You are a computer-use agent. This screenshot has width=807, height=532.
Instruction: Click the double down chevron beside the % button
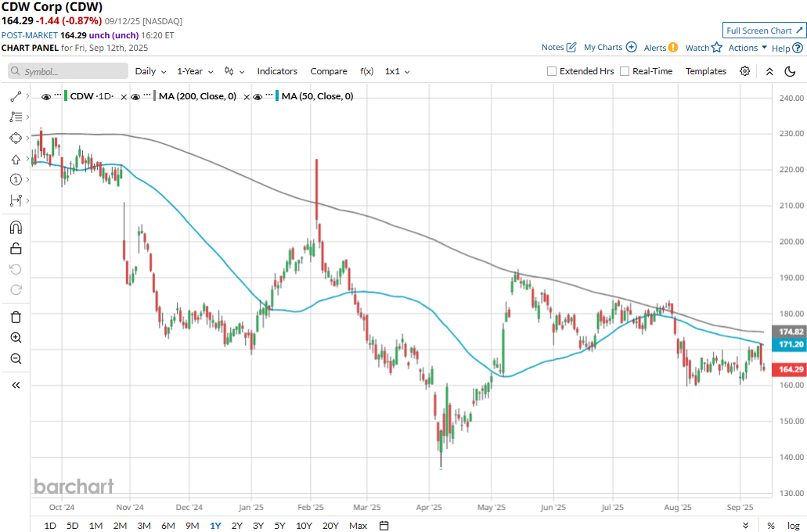[x=746, y=525]
